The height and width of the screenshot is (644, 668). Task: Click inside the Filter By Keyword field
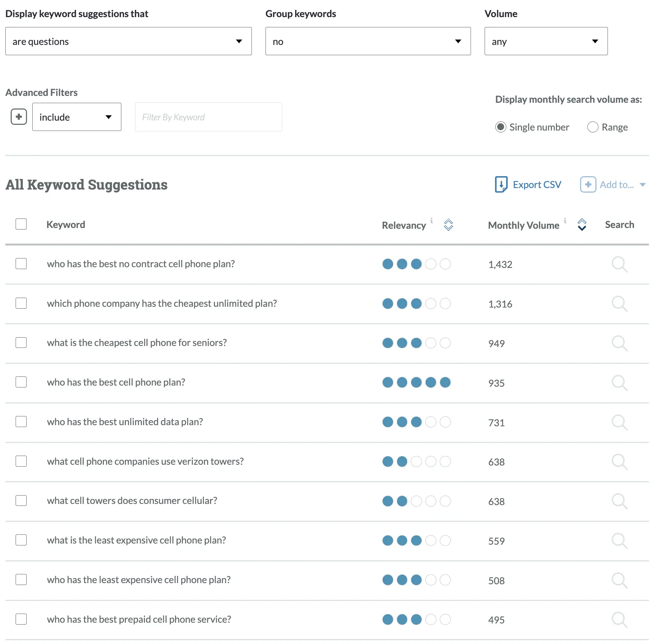click(208, 117)
